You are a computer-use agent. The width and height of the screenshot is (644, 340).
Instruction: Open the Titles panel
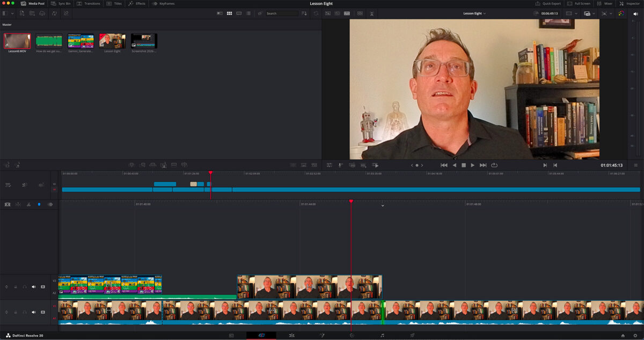[x=114, y=4]
